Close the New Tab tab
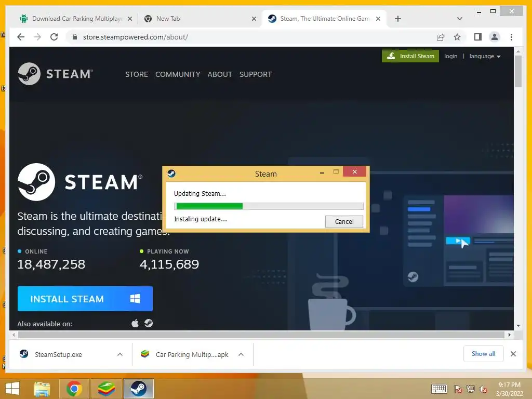This screenshot has height=399, width=532. (x=254, y=19)
